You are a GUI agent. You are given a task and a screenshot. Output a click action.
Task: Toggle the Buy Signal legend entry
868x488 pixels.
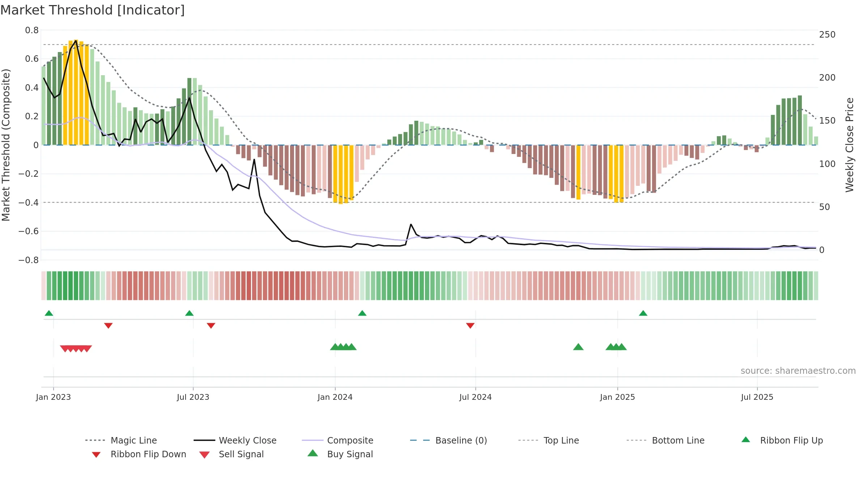click(340, 454)
